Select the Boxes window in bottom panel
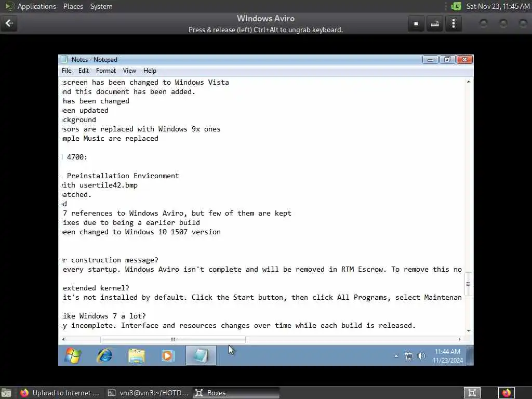This screenshot has height=399, width=532. pos(236,393)
